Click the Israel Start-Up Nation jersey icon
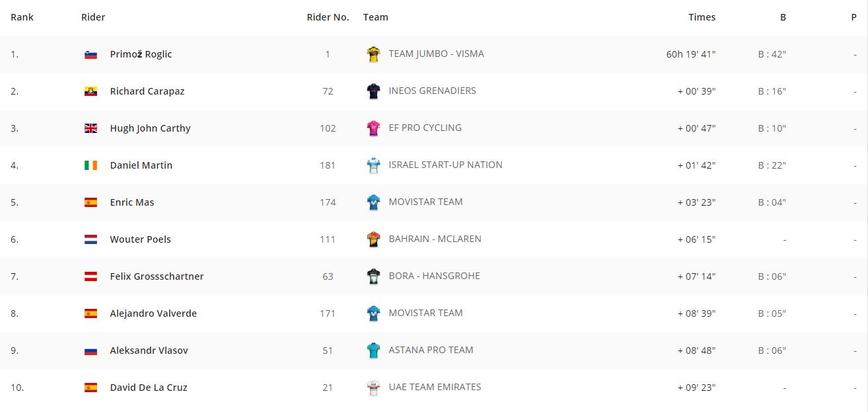868x412 pixels. pyautogui.click(x=374, y=165)
